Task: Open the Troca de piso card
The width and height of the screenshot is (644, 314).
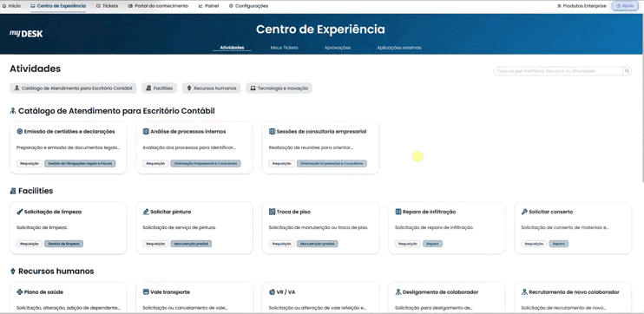Action: click(320, 228)
